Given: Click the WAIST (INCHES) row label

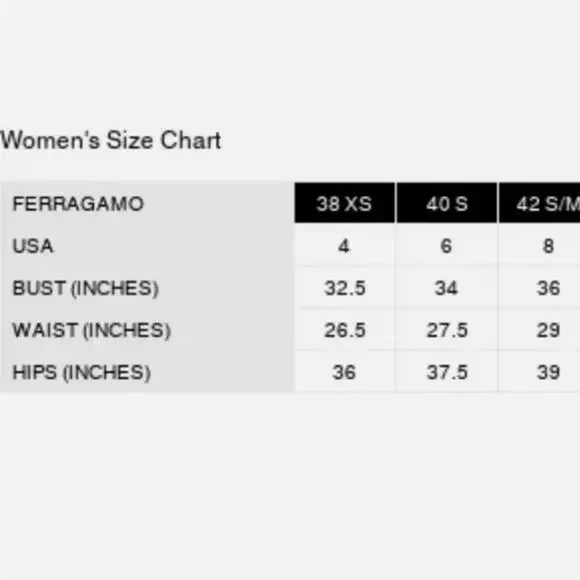Looking at the screenshot, I should [91, 330].
